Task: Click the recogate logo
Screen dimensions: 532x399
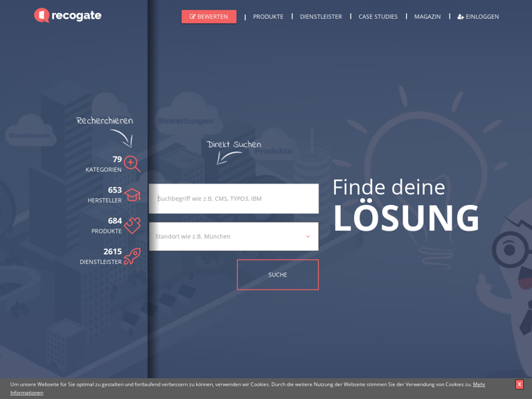Action: [68, 15]
